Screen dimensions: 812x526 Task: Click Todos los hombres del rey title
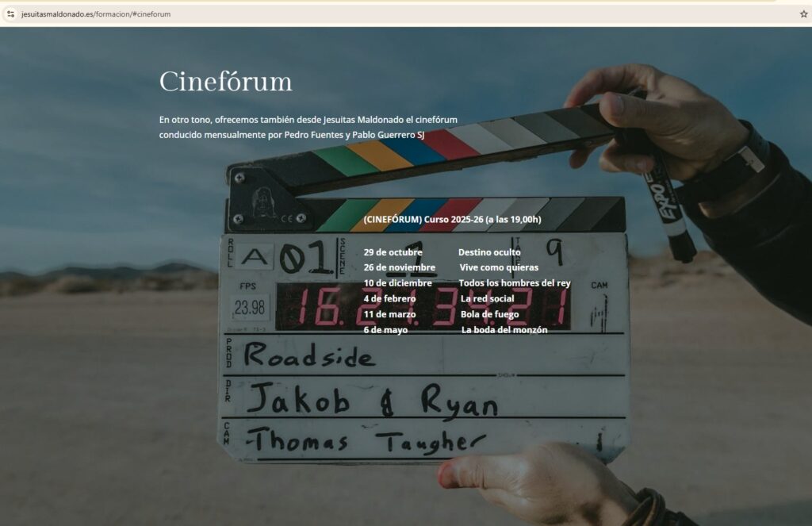[514, 283]
